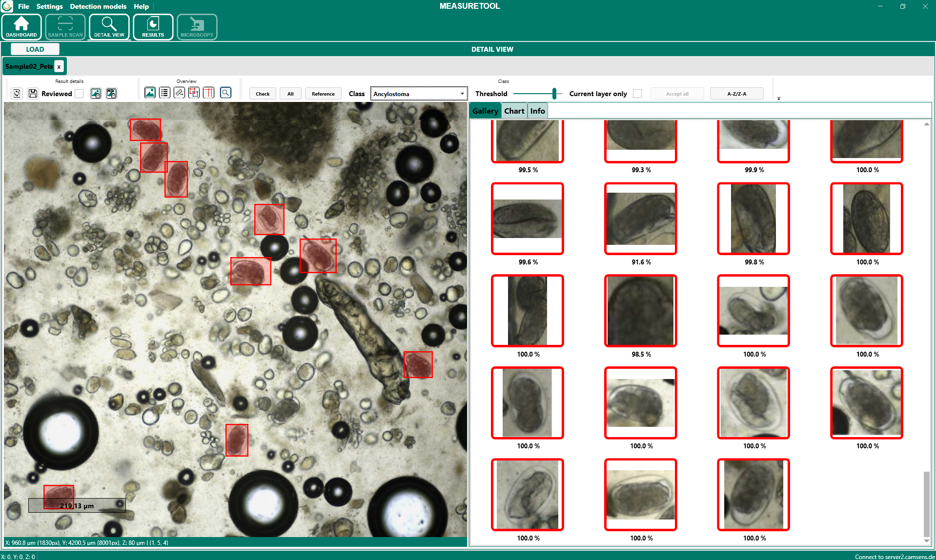The width and height of the screenshot is (936, 560).
Task: Click the Threshold slider handle
Action: (554, 93)
